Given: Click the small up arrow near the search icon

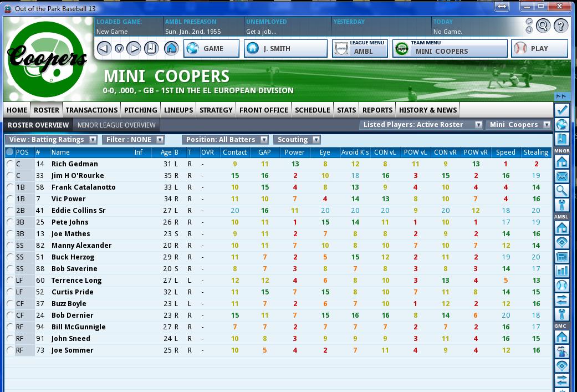Looking at the screenshot, I should click(x=529, y=22).
